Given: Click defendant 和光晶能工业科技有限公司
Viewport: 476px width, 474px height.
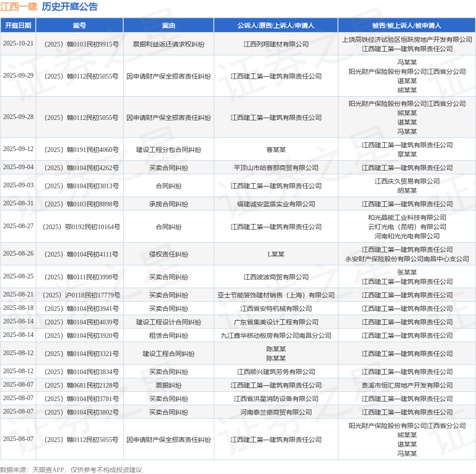Looking at the screenshot, I should click(x=407, y=217).
